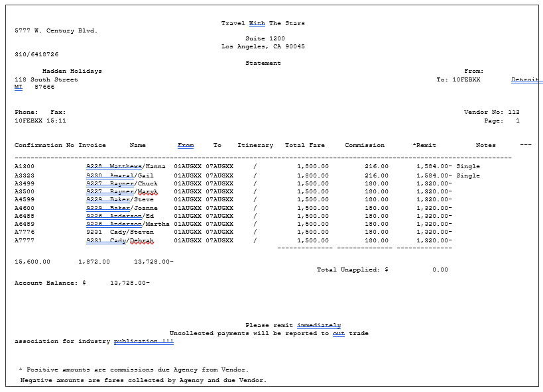Click the 'Commission' column header
The height and width of the screenshot is (392, 543).
tap(365, 145)
